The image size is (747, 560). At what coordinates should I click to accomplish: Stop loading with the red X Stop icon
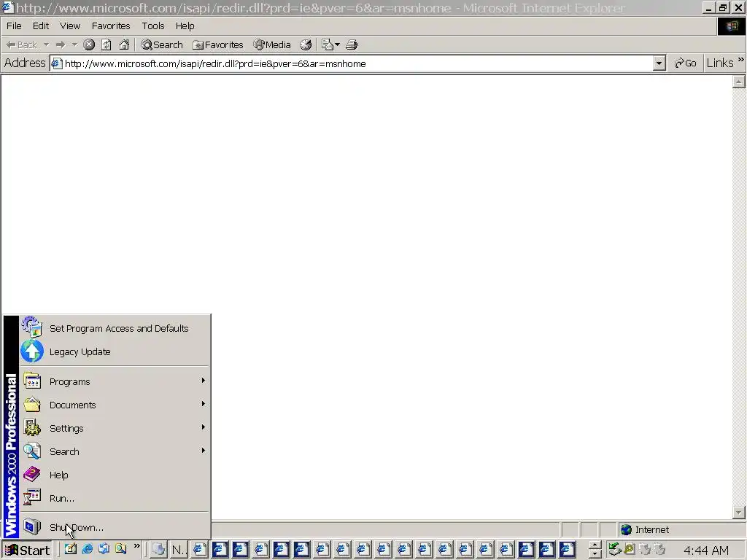pos(89,44)
